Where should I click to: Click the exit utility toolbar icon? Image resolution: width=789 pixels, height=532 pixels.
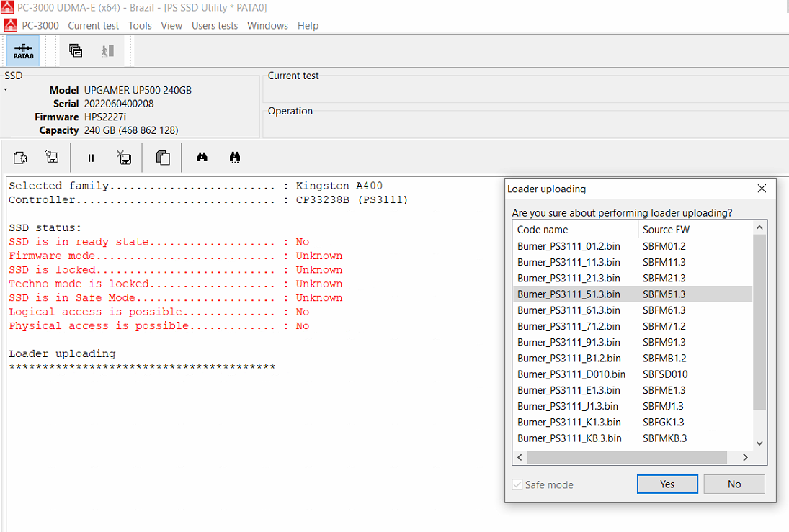(x=107, y=51)
